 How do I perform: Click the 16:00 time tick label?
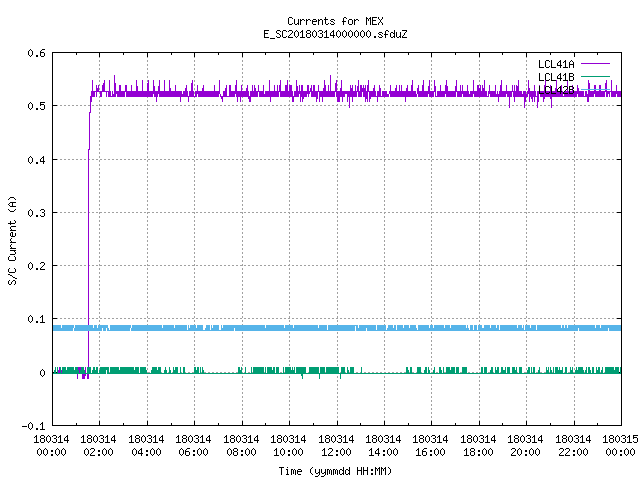click(430, 452)
